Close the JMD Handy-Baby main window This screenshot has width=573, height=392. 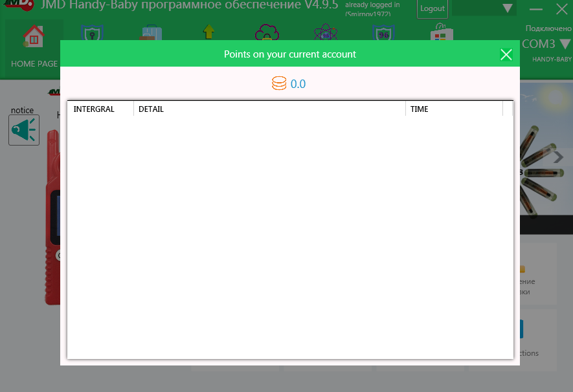(562, 9)
